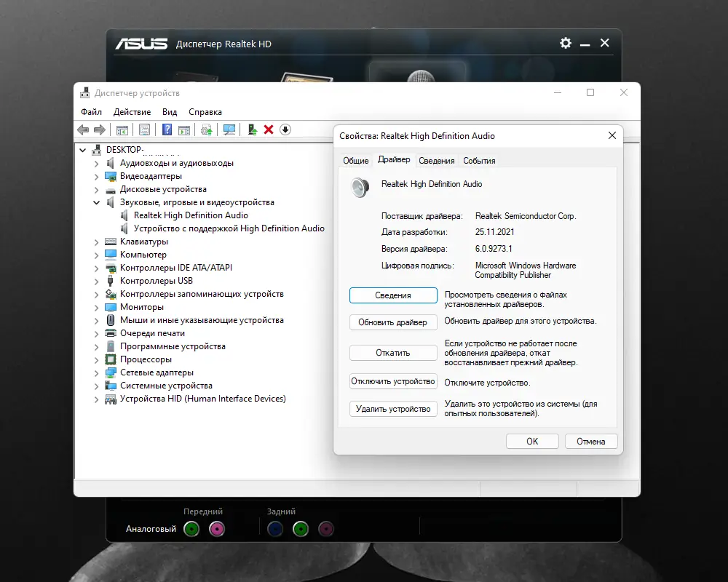Open the Properties toolbar icon
The image size is (728, 582).
point(144,130)
